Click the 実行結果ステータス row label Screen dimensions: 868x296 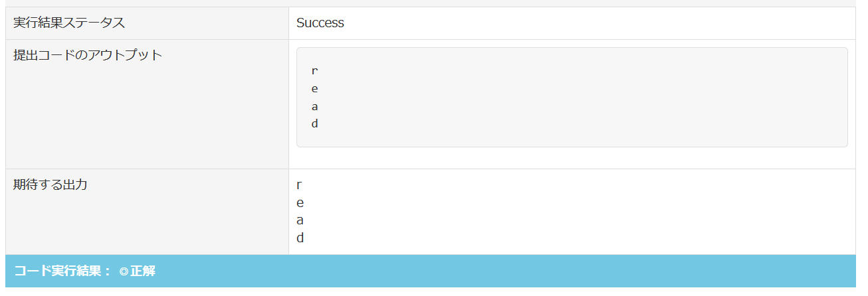click(x=69, y=23)
